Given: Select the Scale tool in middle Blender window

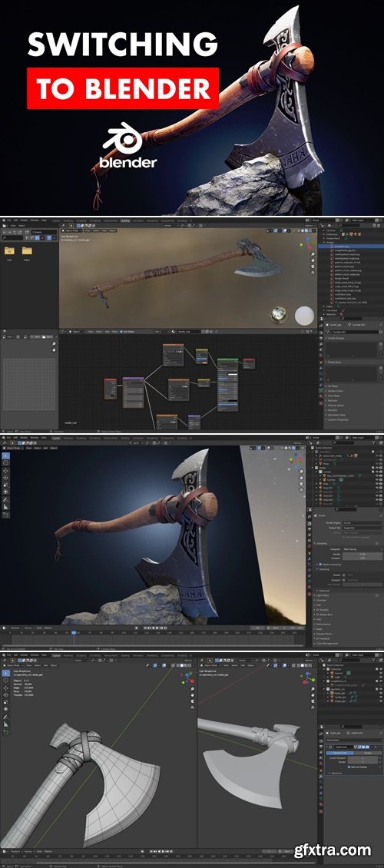Looking at the screenshot, I should tap(5, 484).
